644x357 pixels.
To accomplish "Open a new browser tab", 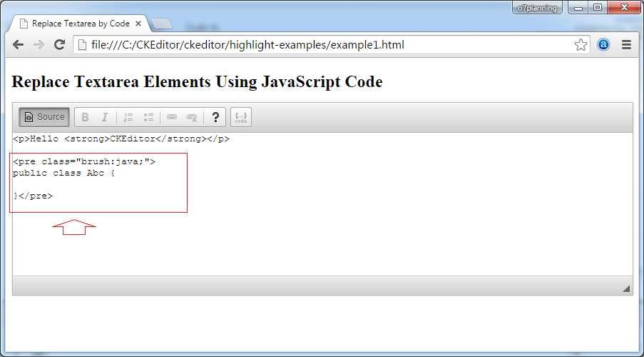I will point(162,24).
